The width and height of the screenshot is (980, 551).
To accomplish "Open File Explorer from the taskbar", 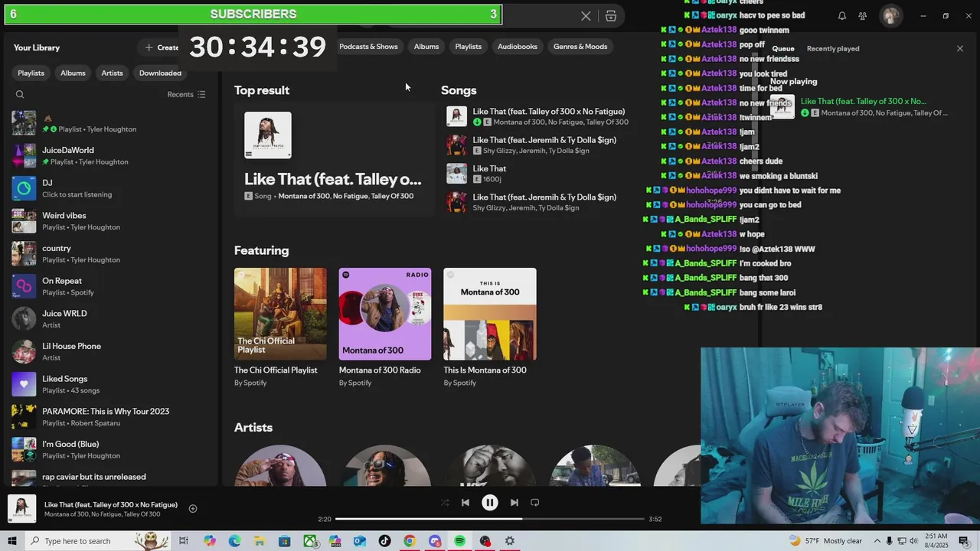I will 260,541.
